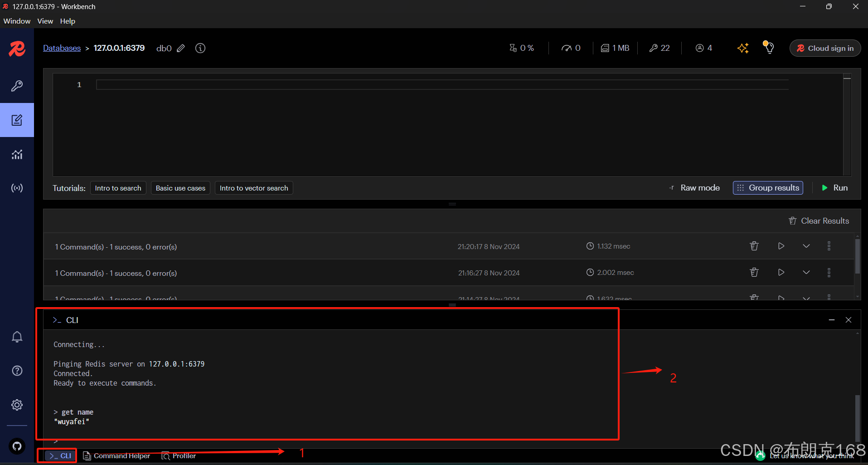Re-run the 21:16:27 command
Viewport: 868px width, 465px height.
click(781, 272)
